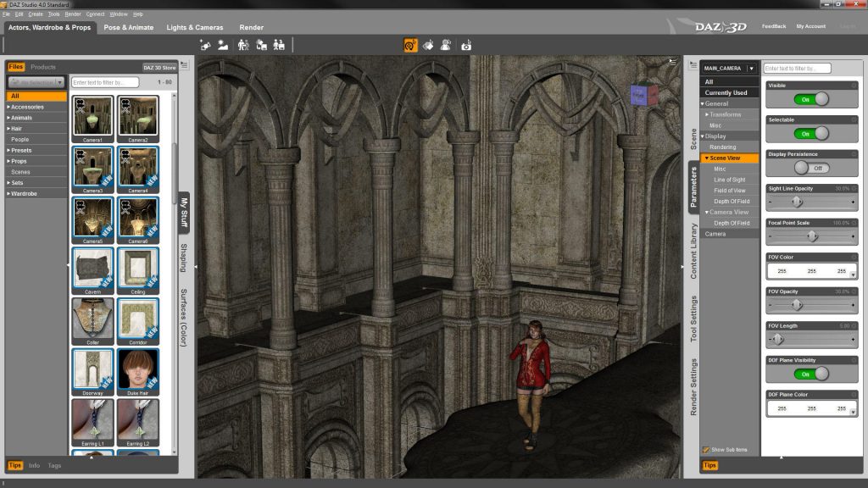Viewport: 868px width, 488px height.
Task: Switch to the Pose & Animate tab
Action: click(129, 27)
